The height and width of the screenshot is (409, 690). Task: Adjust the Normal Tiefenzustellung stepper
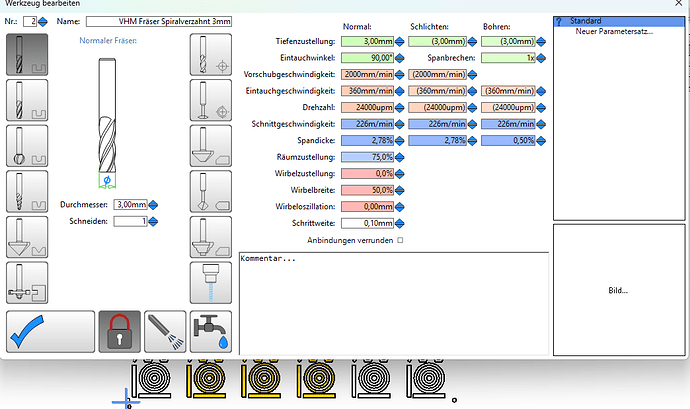[400, 41]
